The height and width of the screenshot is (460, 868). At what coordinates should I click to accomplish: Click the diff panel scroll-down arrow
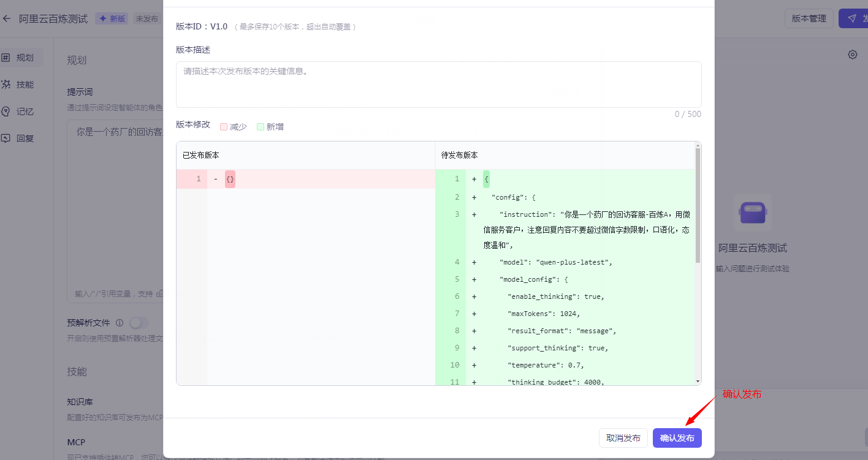pyautogui.click(x=698, y=381)
